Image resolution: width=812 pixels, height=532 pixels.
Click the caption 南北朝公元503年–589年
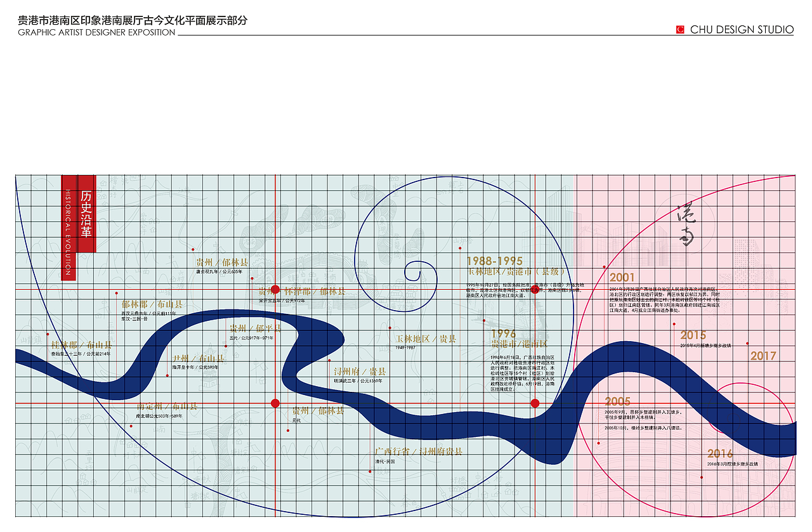point(159,416)
